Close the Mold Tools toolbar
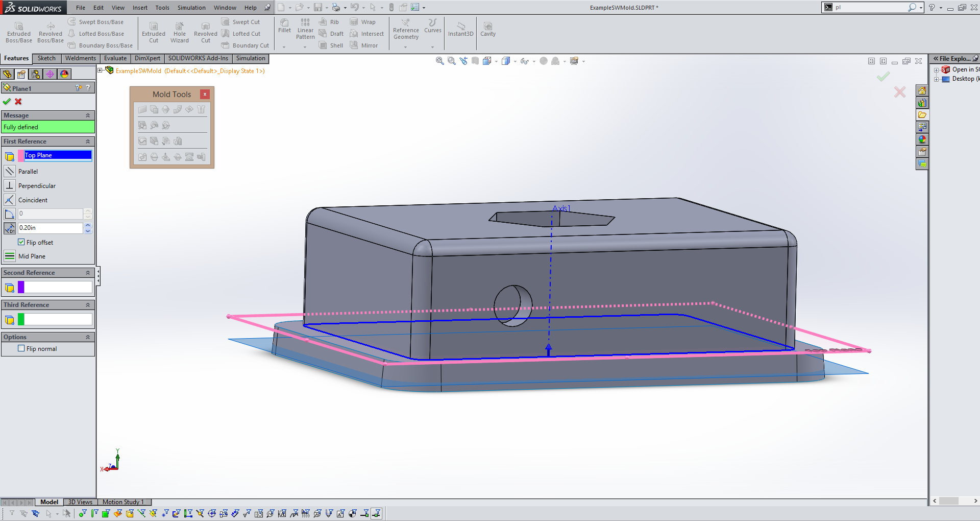Image resolution: width=980 pixels, height=521 pixels. coord(205,94)
